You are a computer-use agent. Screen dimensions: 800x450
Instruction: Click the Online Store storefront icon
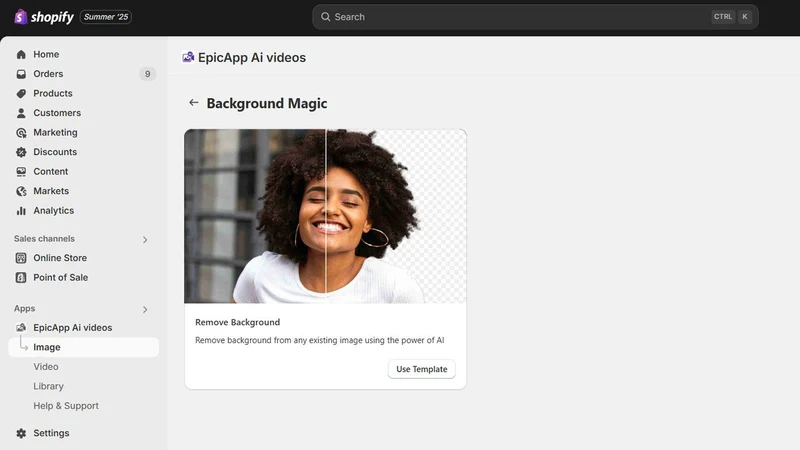(x=21, y=258)
